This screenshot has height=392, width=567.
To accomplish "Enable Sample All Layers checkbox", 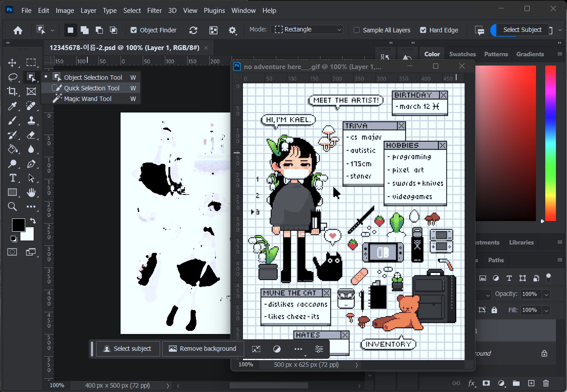I will pos(356,30).
